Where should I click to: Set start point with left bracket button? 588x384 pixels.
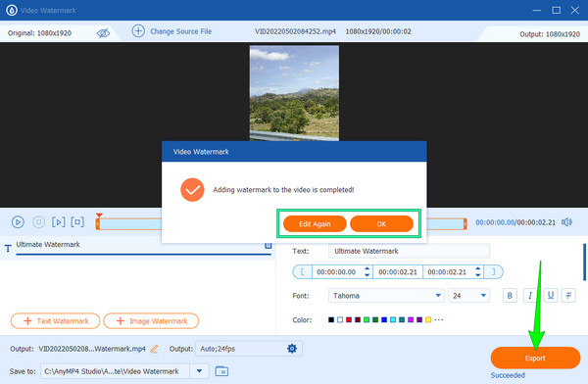[x=302, y=272]
